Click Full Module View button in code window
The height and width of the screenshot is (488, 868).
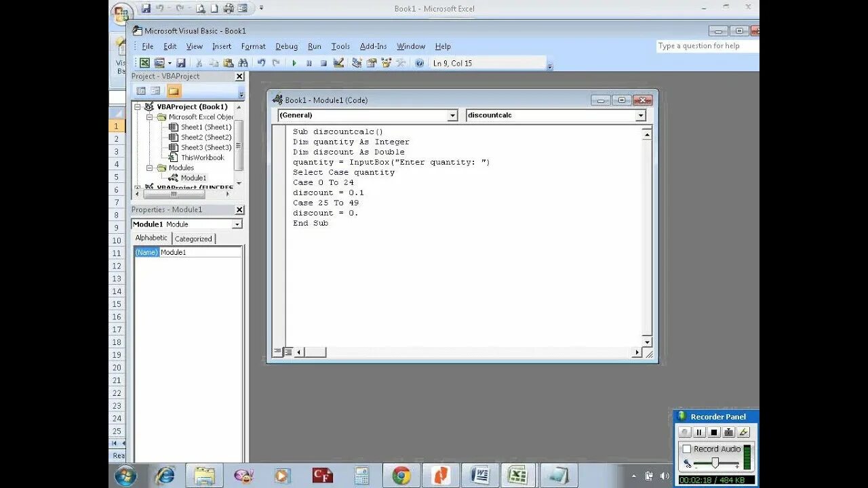click(288, 352)
